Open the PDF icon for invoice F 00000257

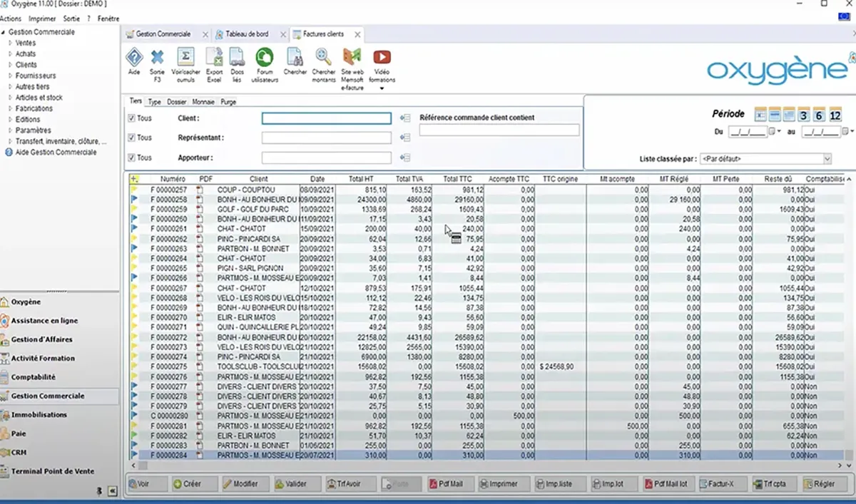coord(200,190)
